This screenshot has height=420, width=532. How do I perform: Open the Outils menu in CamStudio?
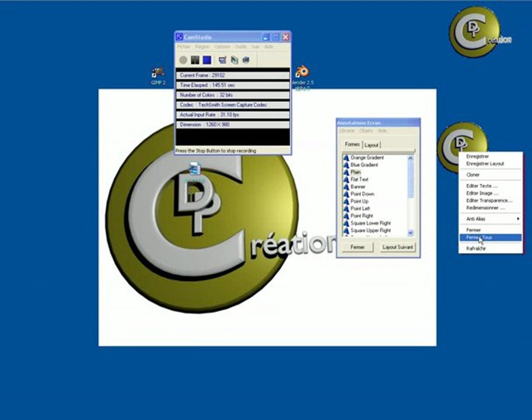[241, 47]
